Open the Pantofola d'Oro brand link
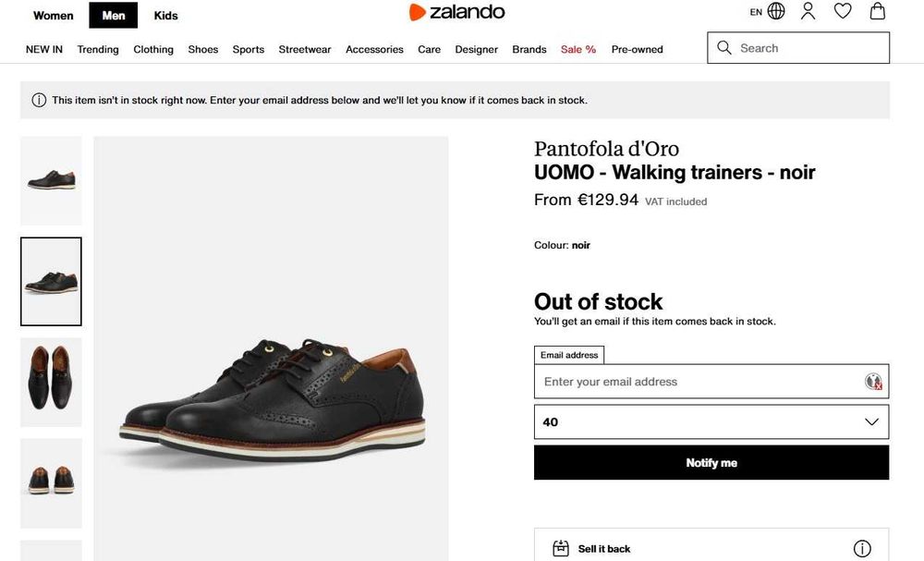Image resolution: width=924 pixels, height=561 pixels. click(x=606, y=149)
